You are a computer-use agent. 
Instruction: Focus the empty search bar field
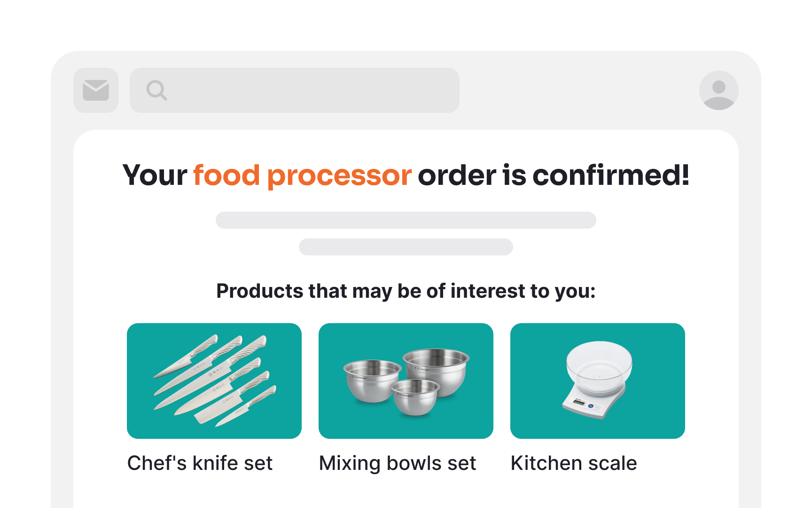click(x=310, y=90)
